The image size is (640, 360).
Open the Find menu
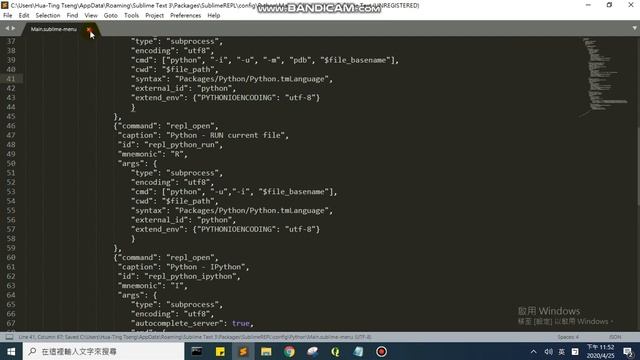pos(72,16)
